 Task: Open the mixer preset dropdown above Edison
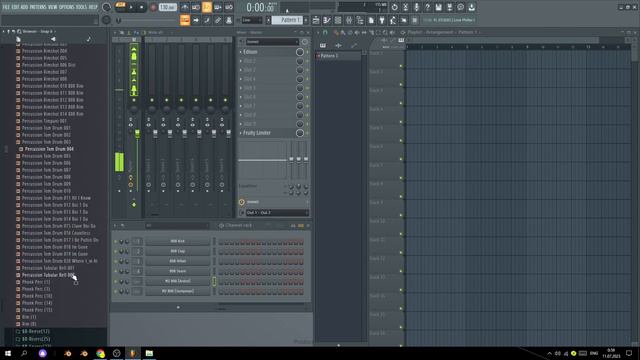pyautogui.click(x=272, y=42)
